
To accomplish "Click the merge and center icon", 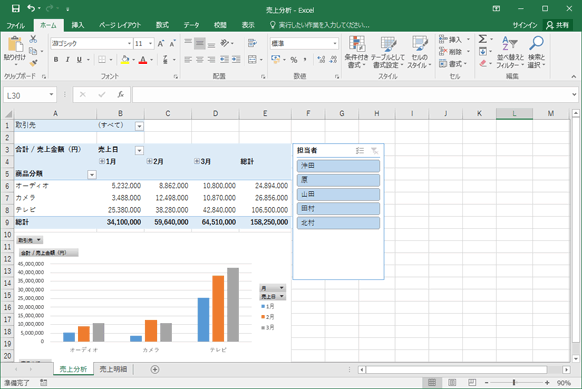I will coord(252,59).
